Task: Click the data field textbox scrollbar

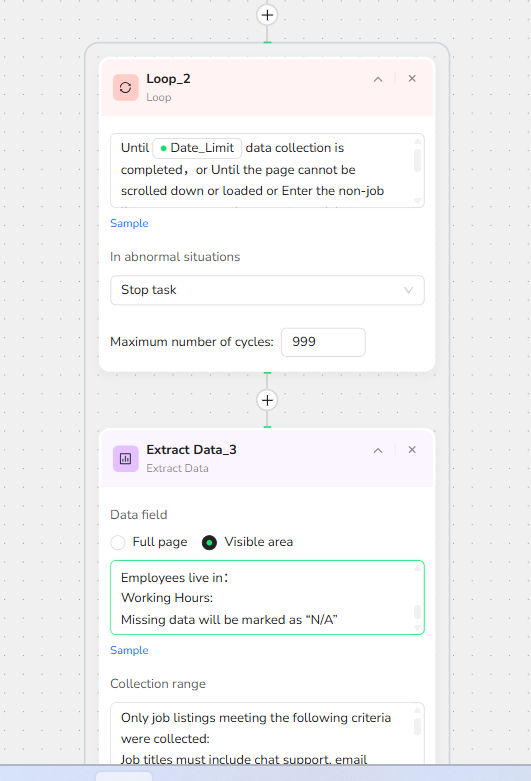Action: point(417,612)
